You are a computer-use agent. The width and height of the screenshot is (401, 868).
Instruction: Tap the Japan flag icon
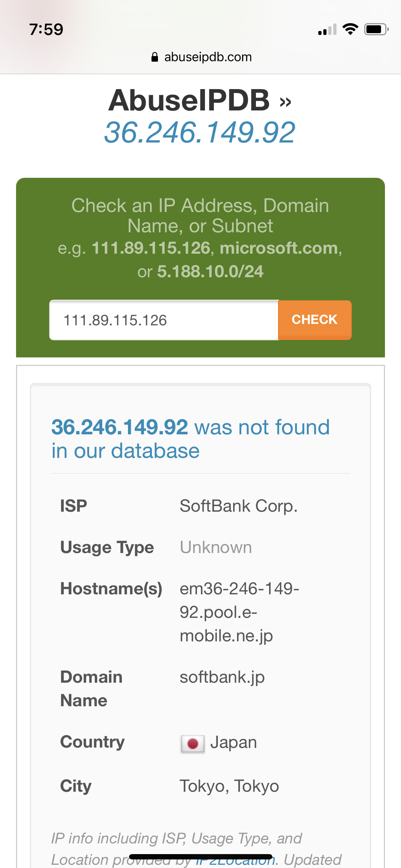tap(192, 744)
